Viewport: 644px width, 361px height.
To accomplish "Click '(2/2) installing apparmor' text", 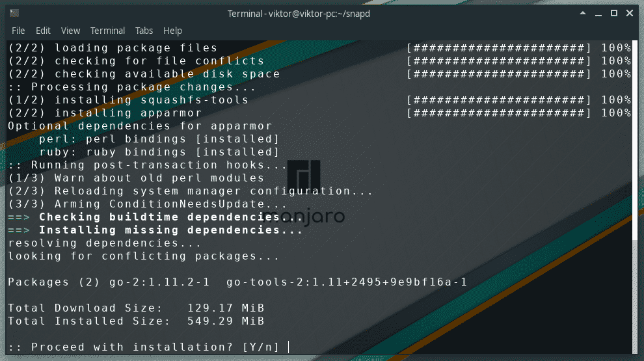I will point(105,113).
